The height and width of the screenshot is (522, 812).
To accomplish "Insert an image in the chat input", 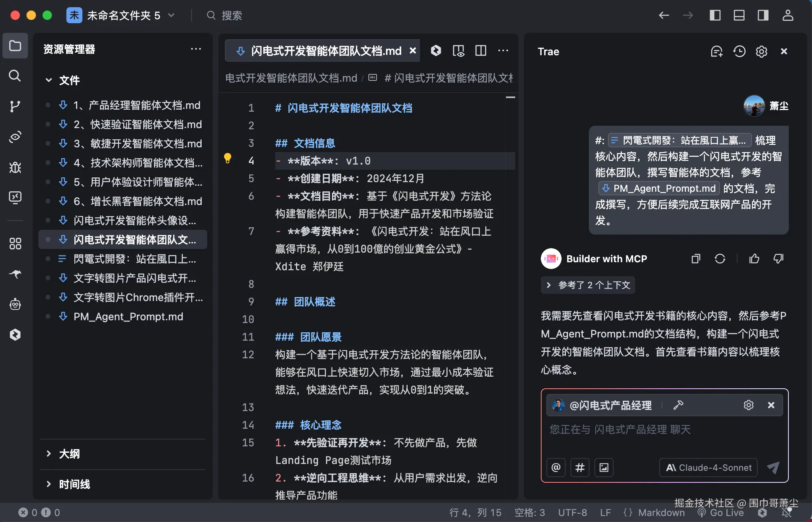I will click(604, 467).
